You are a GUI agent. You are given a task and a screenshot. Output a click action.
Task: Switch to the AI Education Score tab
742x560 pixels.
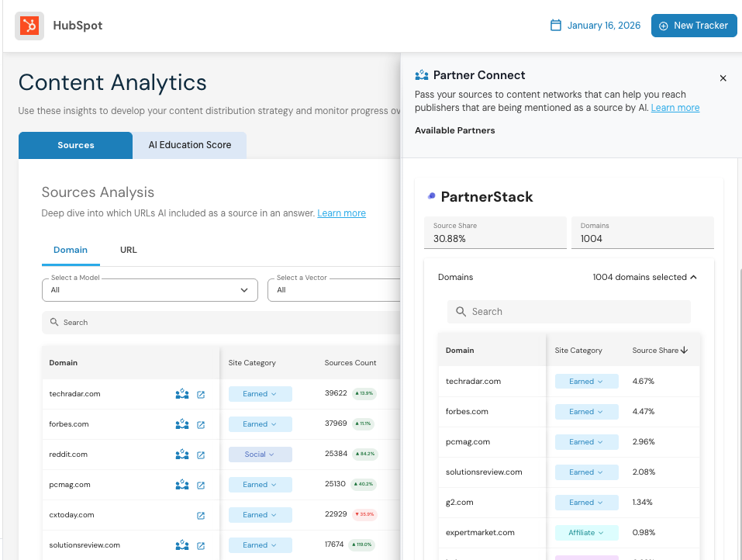[x=190, y=145]
